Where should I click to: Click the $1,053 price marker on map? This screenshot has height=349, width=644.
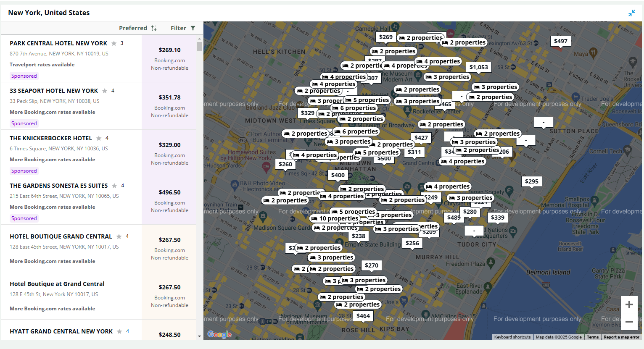478,67
